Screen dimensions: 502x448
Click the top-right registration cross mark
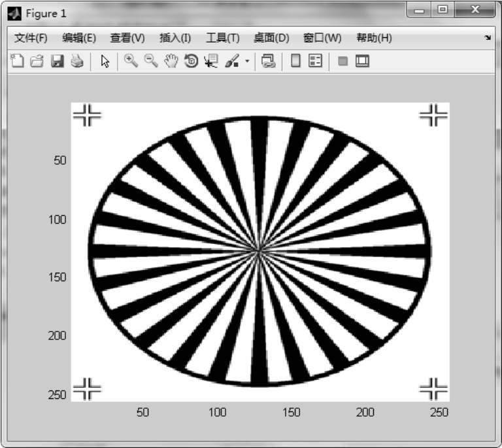433,115
